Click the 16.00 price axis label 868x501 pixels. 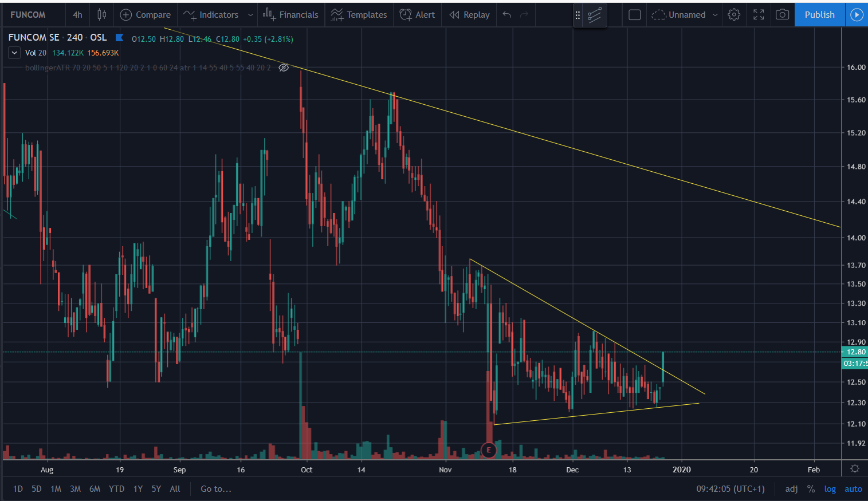click(x=856, y=67)
